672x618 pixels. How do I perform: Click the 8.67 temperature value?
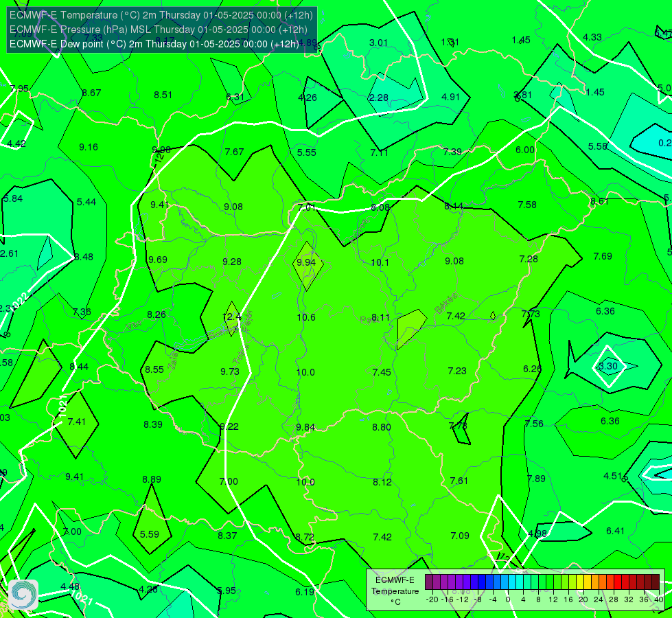click(91, 93)
